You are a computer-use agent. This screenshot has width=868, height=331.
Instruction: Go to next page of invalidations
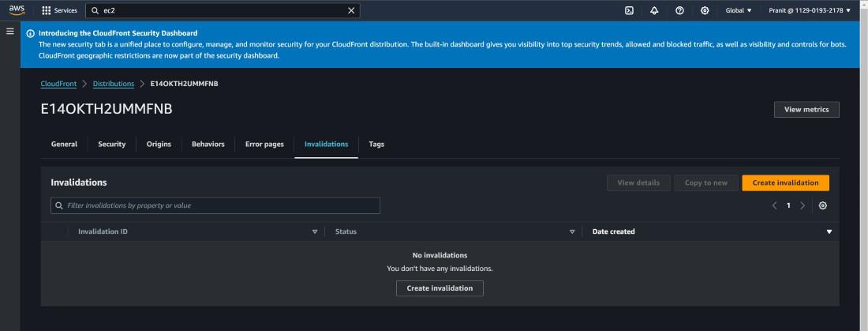tap(803, 205)
